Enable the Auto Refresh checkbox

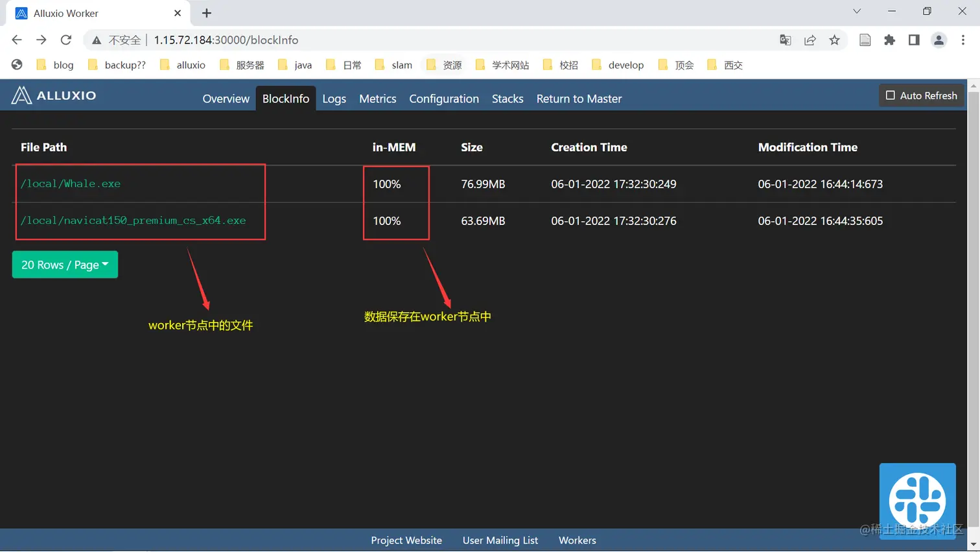891,95
